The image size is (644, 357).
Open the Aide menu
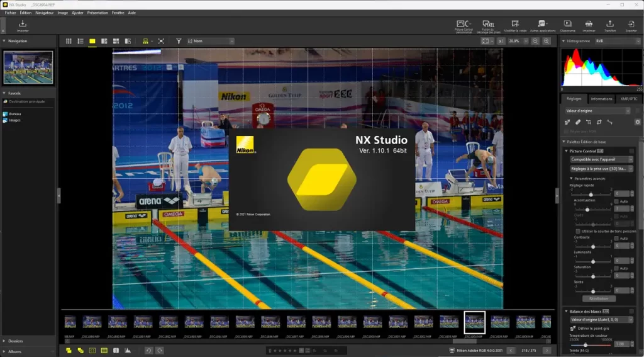[x=132, y=13]
